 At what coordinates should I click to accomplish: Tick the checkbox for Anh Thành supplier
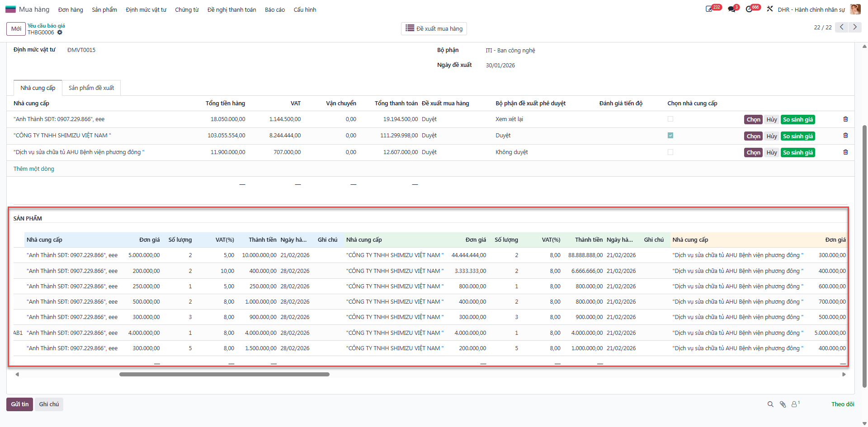[670, 119]
